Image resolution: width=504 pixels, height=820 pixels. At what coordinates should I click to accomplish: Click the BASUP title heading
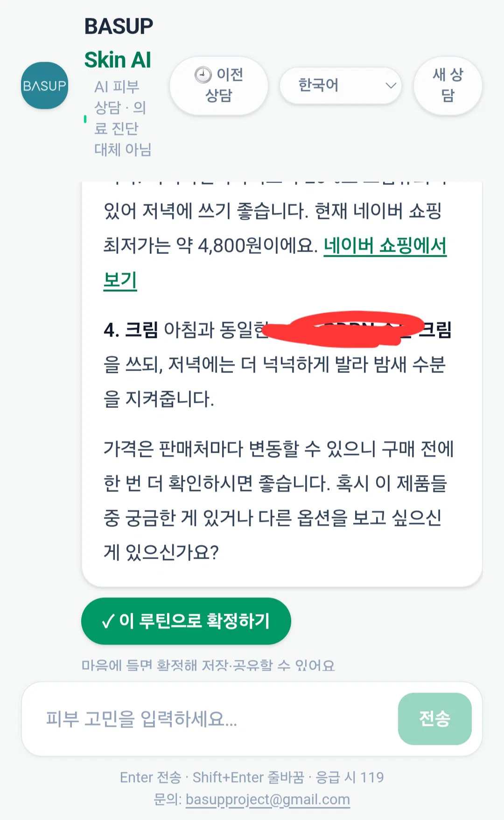119,27
